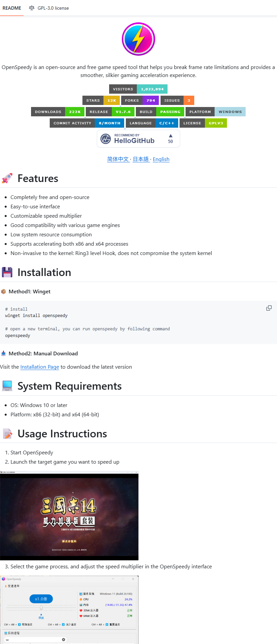Click the HelloGitHub circular logo
277x644 pixels.
106,139
